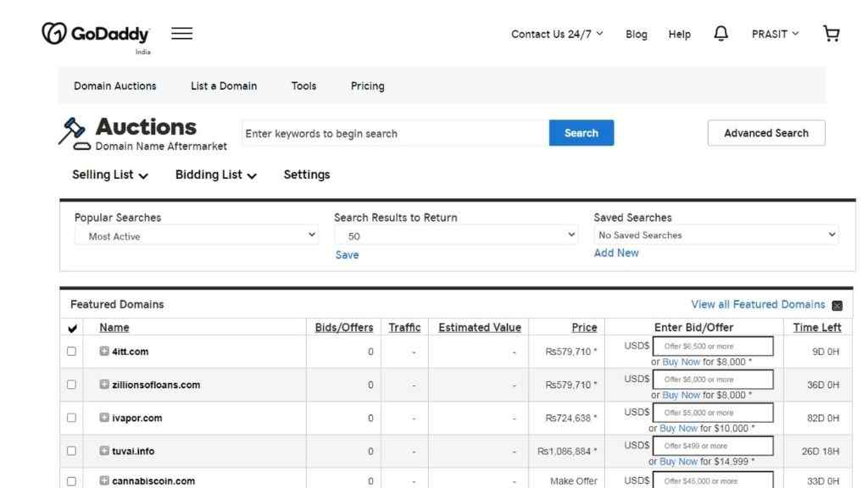Click Buy Now for zillionsofloans.com
This screenshot has width=868, height=488.
(681, 395)
